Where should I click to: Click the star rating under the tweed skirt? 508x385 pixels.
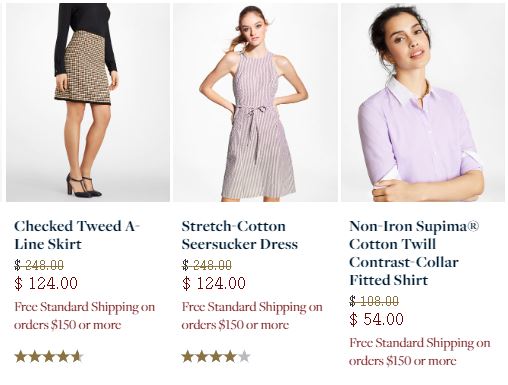[x=49, y=357]
